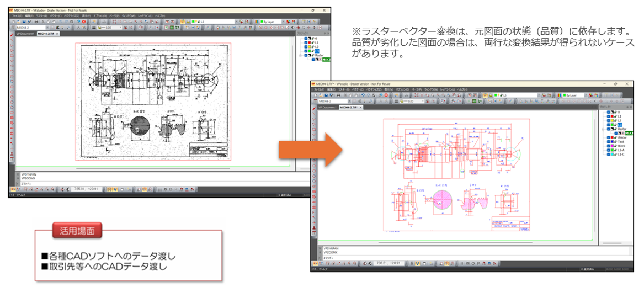Click Save icon in scanned-drawing window

(x=24, y=22)
